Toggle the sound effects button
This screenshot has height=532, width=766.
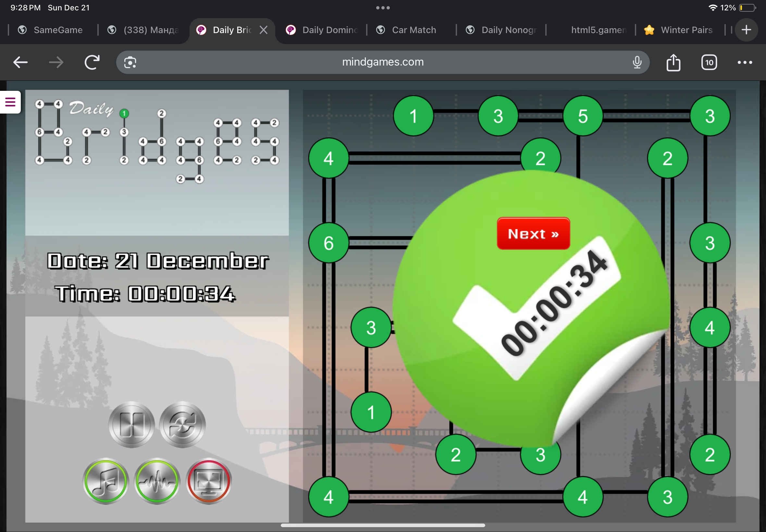coord(157,481)
